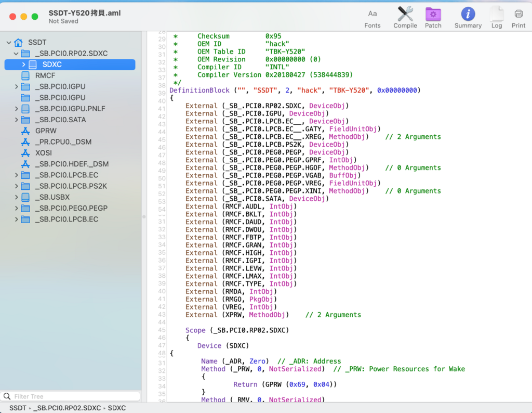Screen dimensions: 532x413
Task: Click _SB.PCI0.RP02.SDXC in path bar
Action: click(x=67, y=408)
